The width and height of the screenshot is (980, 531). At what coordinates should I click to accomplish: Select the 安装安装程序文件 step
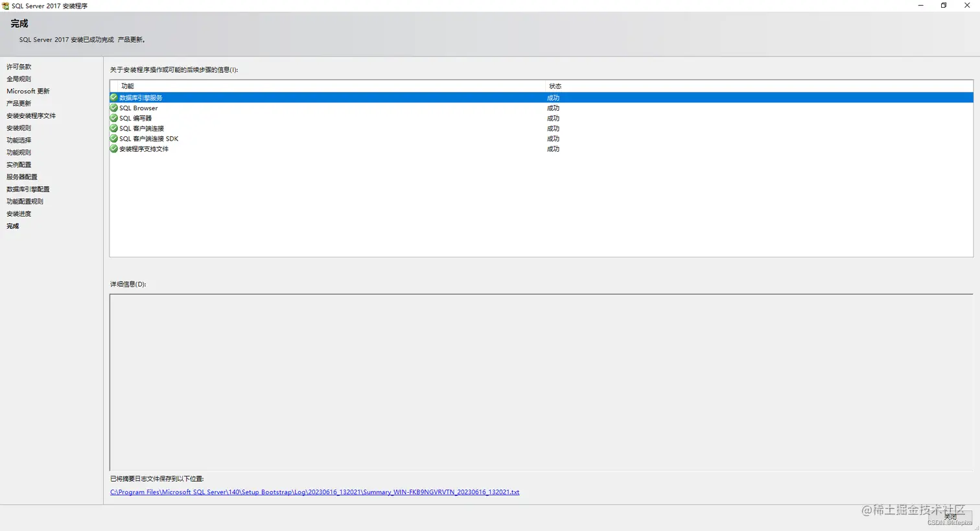[x=31, y=115]
